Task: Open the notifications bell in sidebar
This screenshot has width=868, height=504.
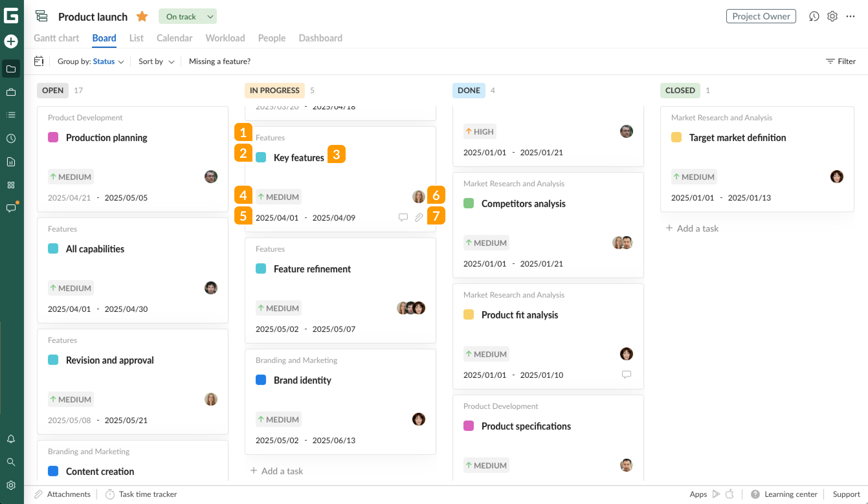Action: pyautogui.click(x=11, y=439)
